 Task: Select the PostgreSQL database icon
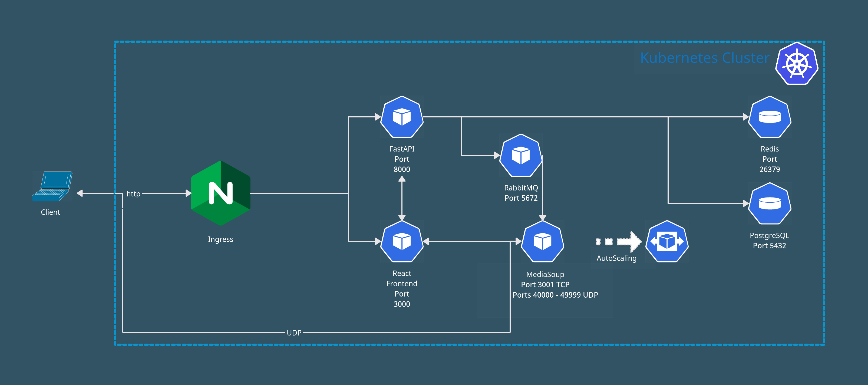click(x=770, y=204)
